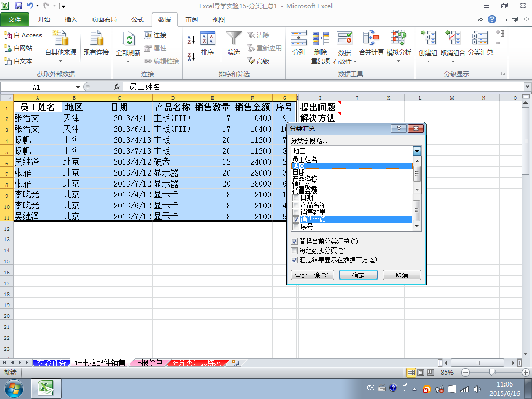Viewport: 532px width, 399px height.
Task: Open the 2-报价单 sheet tab
Action: click(x=148, y=363)
